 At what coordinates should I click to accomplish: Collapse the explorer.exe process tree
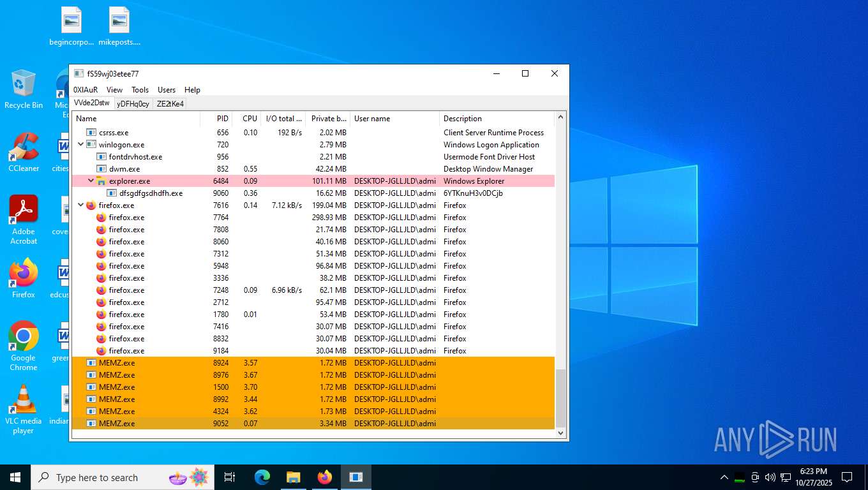click(91, 181)
